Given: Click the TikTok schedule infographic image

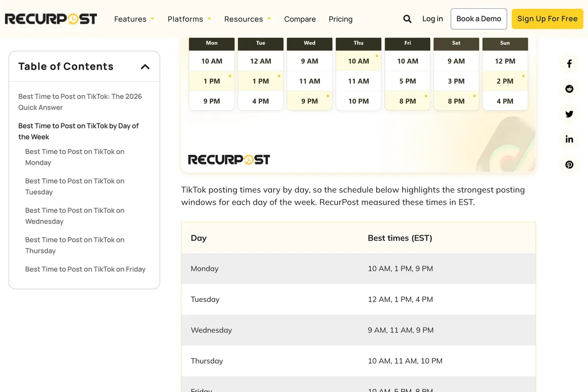Looking at the screenshot, I should tap(359, 105).
